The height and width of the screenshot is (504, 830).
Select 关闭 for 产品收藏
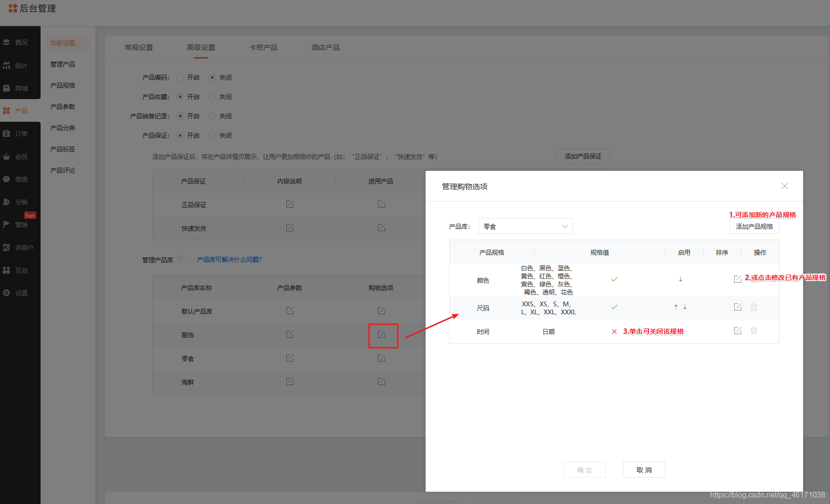[212, 97]
